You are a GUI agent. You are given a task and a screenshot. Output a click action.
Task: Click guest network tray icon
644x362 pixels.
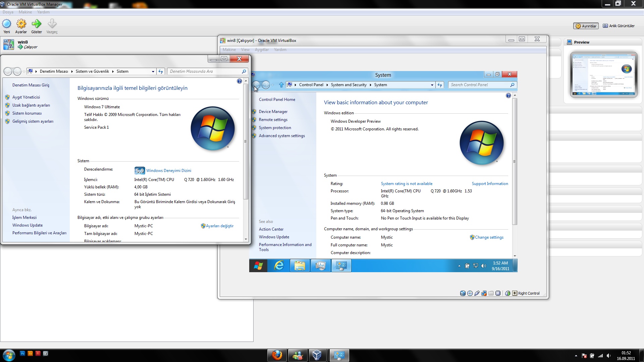pyautogui.click(x=475, y=266)
